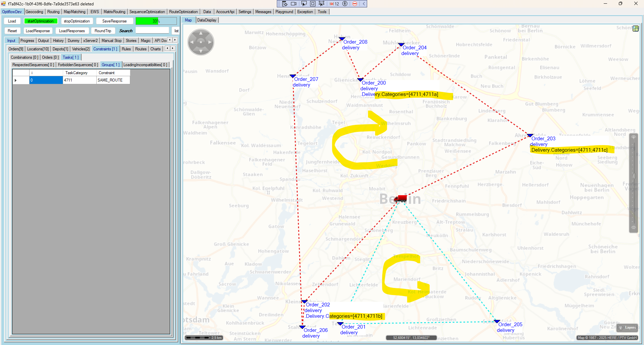644x345 pixels.
Task: Switch to the Vehicles[2] tab
Action: tap(81, 49)
